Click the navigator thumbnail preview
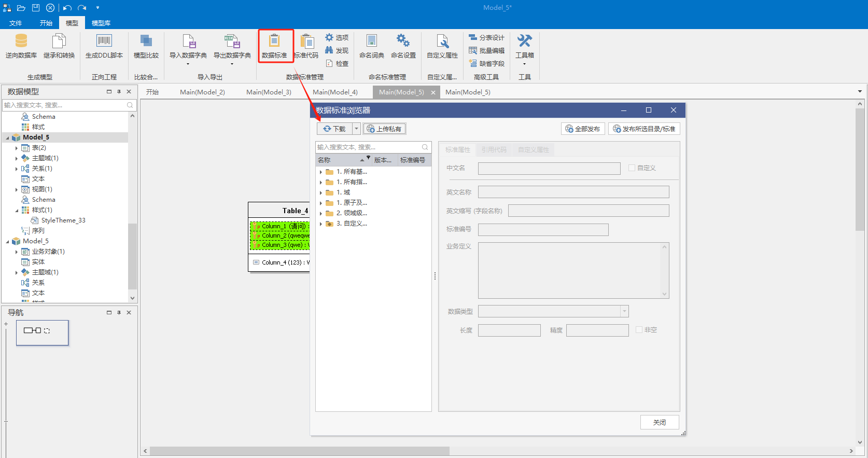868x458 pixels. [x=43, y=332]
